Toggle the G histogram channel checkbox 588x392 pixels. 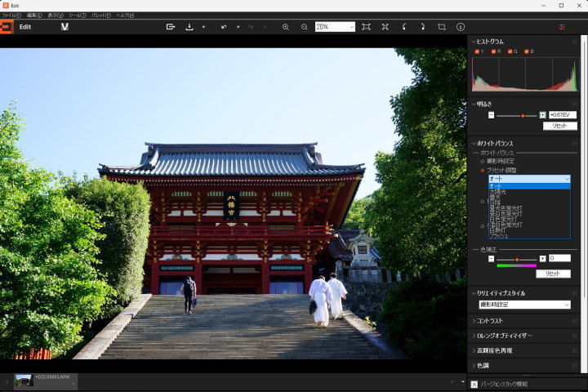pyautogui.click(x=510, y=51)
